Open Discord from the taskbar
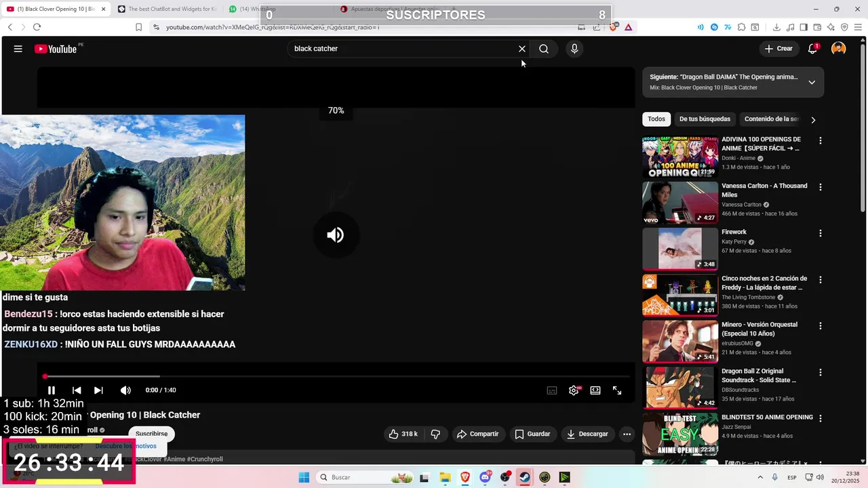868x488 pixels. (x=485, y=477)
